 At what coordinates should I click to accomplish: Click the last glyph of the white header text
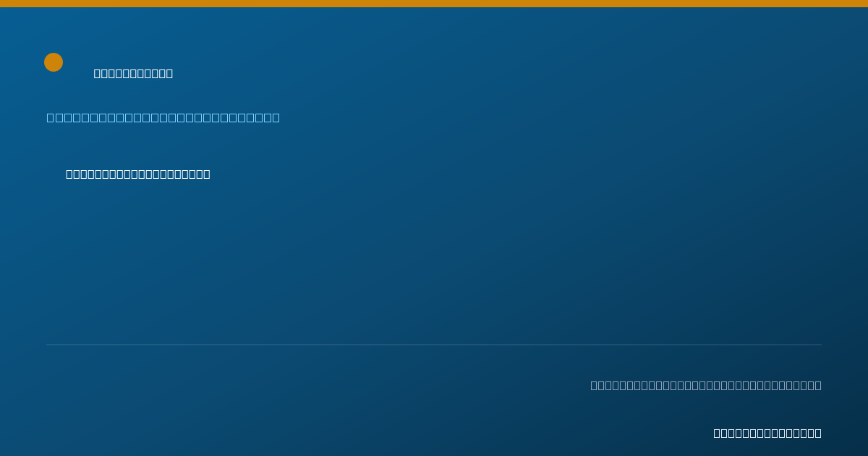pyautogui.click(x=169, y=73)
